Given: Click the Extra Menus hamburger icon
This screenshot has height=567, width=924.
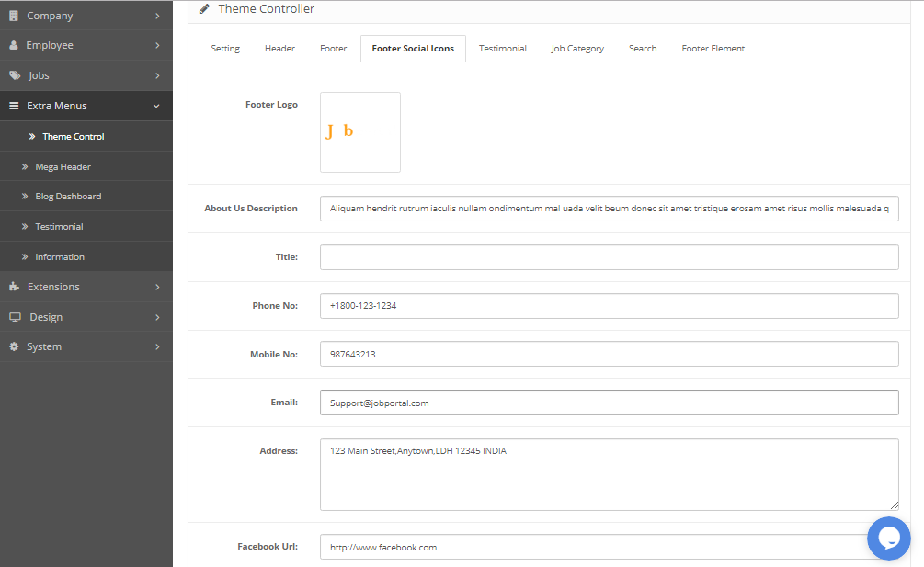Looking at the screenshot, I should click(14, 106).
